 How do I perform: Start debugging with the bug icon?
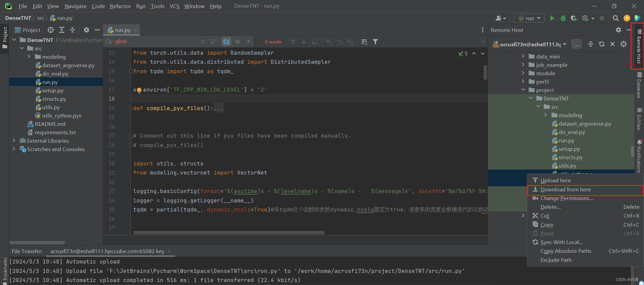563,18
